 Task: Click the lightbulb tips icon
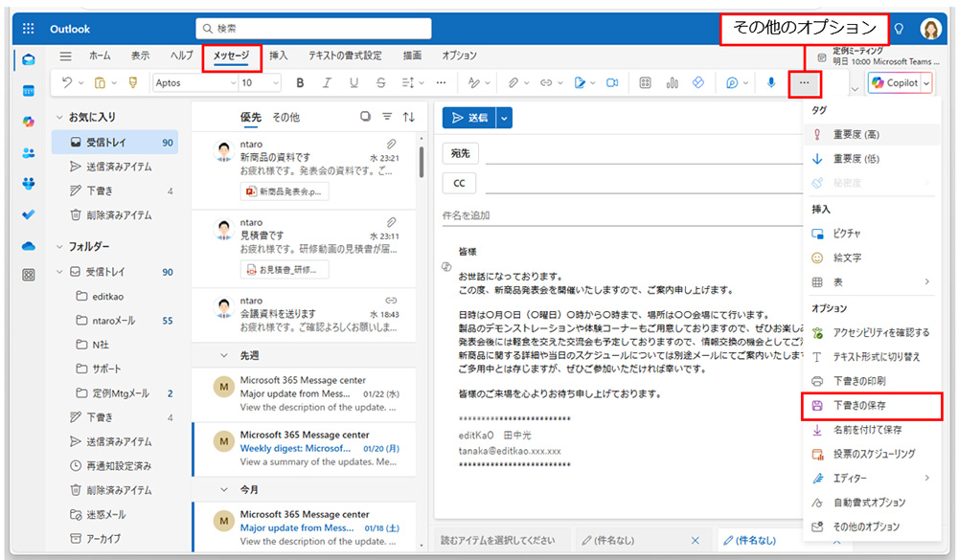899,29
